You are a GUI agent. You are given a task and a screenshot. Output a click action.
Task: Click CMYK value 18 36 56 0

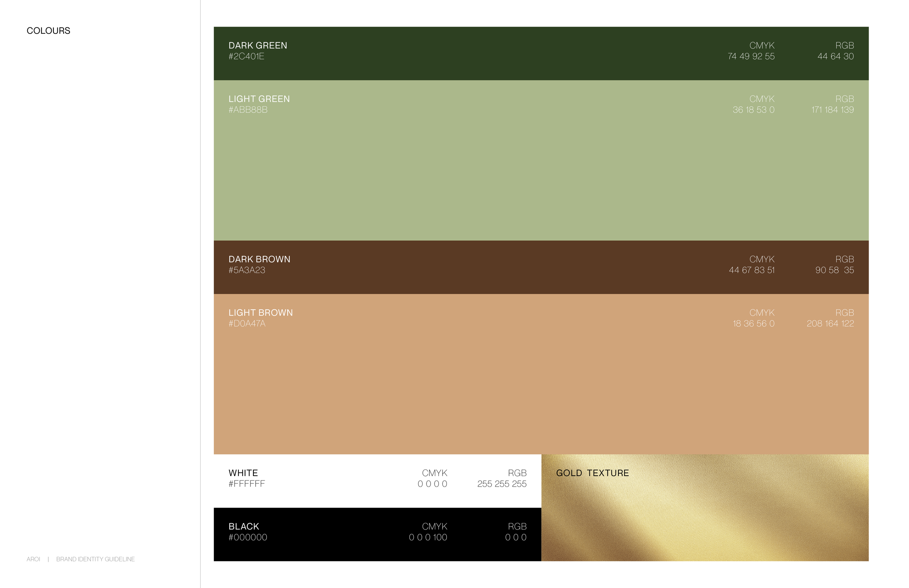(x=753, y=323)
